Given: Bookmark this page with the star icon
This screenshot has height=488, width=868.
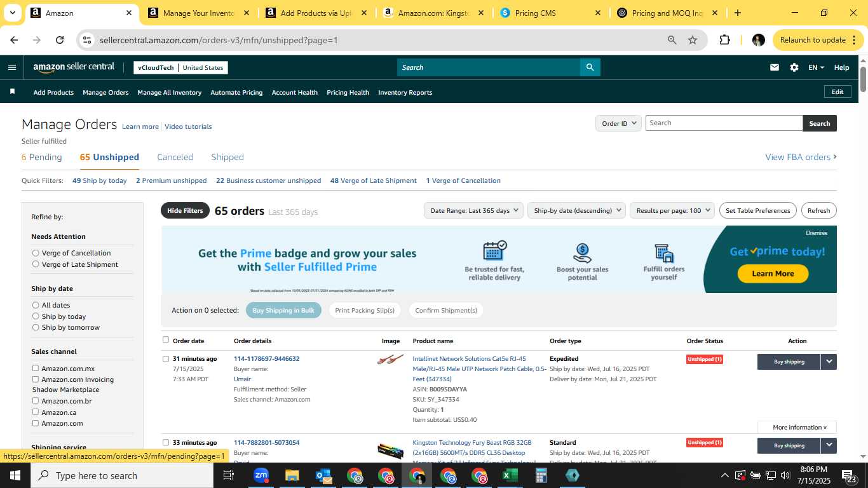Looking at the screenshot, I should pos(693,40).
